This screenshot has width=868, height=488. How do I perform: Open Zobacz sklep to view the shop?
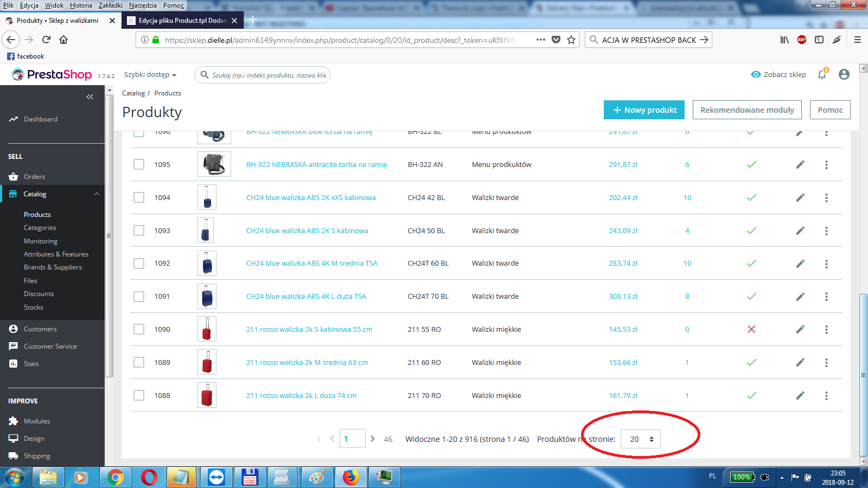(x=778, y=75)
